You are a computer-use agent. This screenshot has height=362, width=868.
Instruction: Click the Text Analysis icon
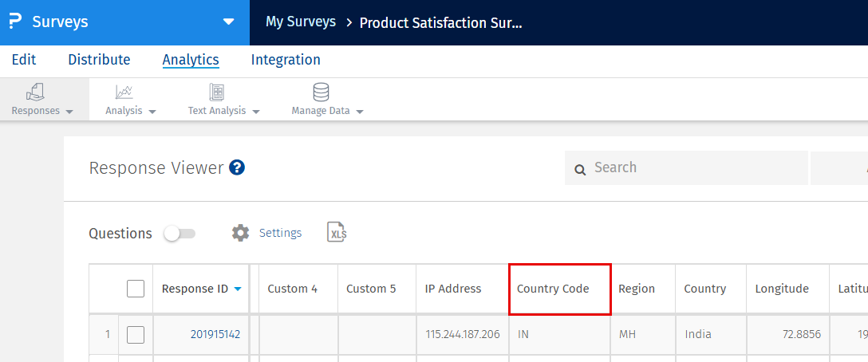pyautogui.click(x=216, y=92)
